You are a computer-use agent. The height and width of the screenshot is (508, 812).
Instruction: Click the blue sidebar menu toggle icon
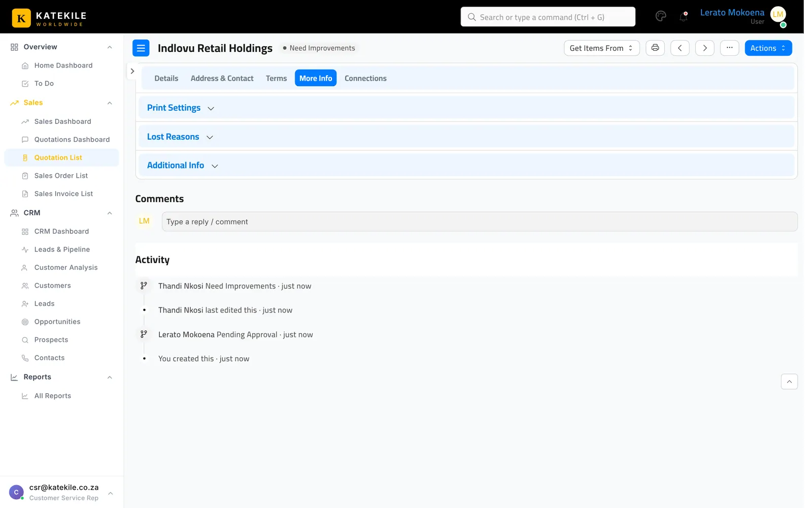coord(141,48)
